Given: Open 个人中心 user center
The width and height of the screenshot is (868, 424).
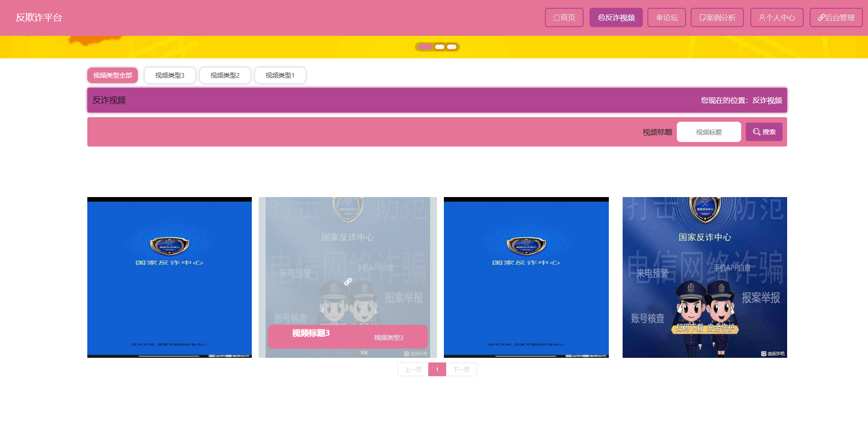Looking at the screenshot, I should pos(777,17).
